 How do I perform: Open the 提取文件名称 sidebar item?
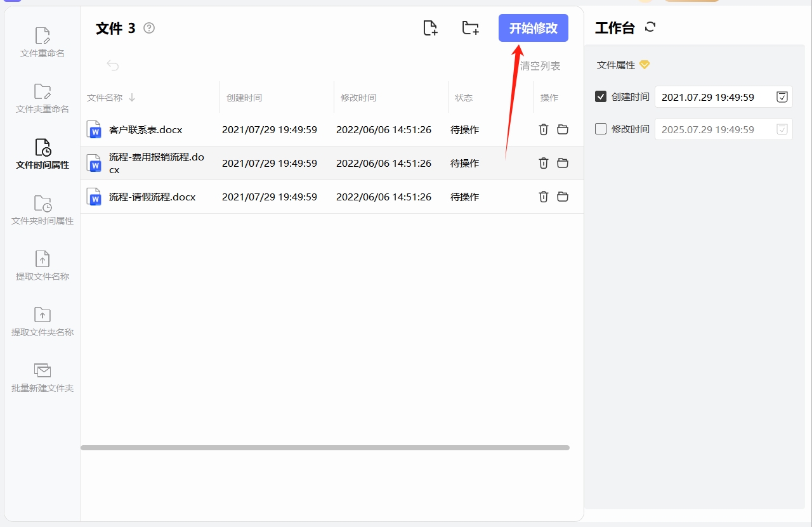[43, 266]
